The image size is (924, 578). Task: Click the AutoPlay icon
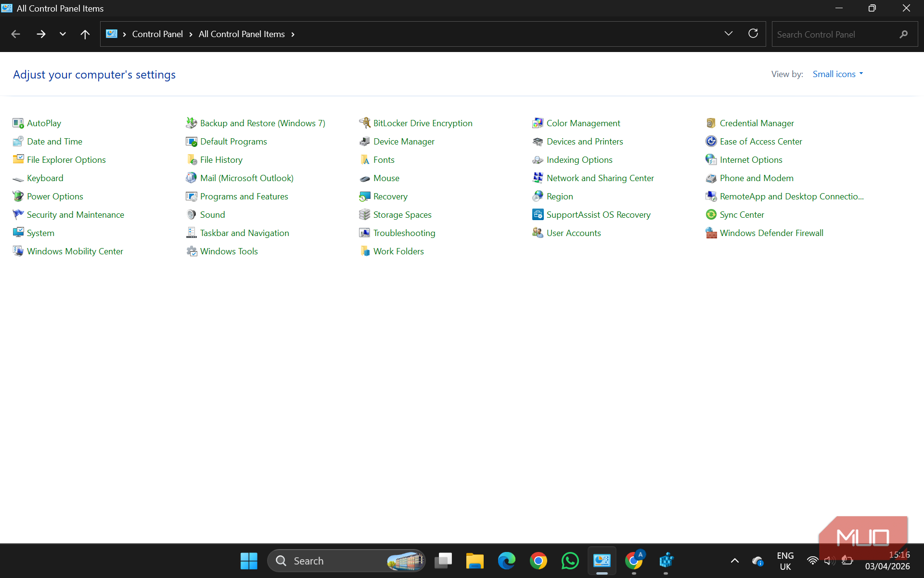[x=18, y=123]
